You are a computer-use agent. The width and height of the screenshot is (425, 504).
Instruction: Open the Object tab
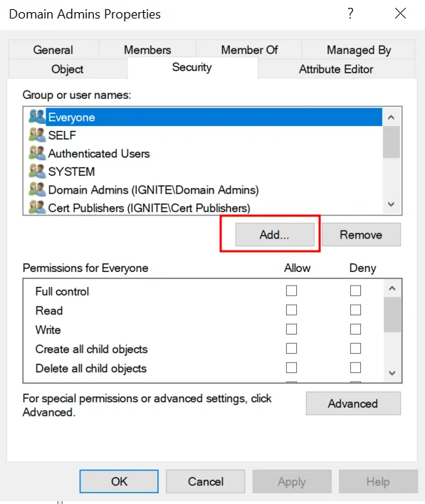(x=68, y=69)
